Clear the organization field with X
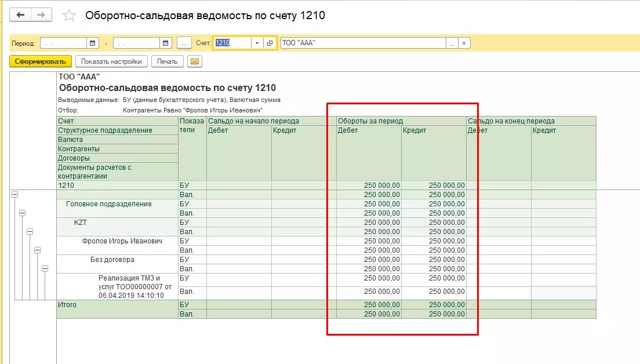This screenshot has height=364, width=640. point(464,43)
